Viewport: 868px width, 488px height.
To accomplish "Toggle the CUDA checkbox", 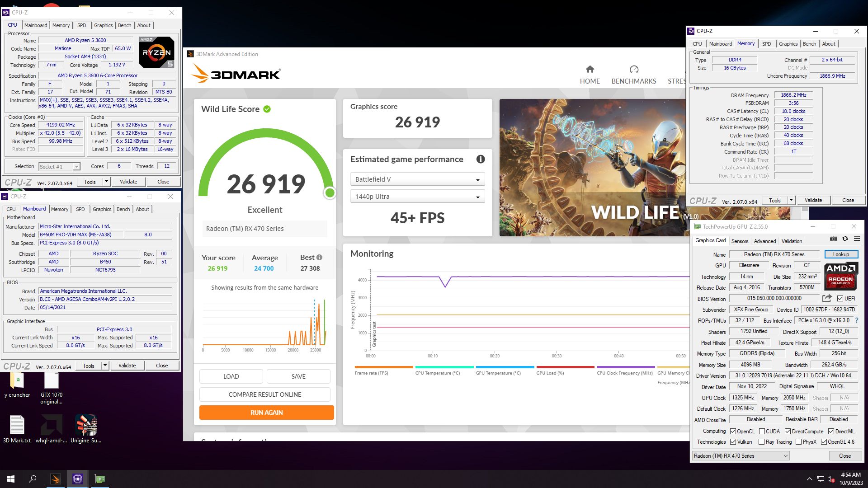I will (x=762, y=432).
